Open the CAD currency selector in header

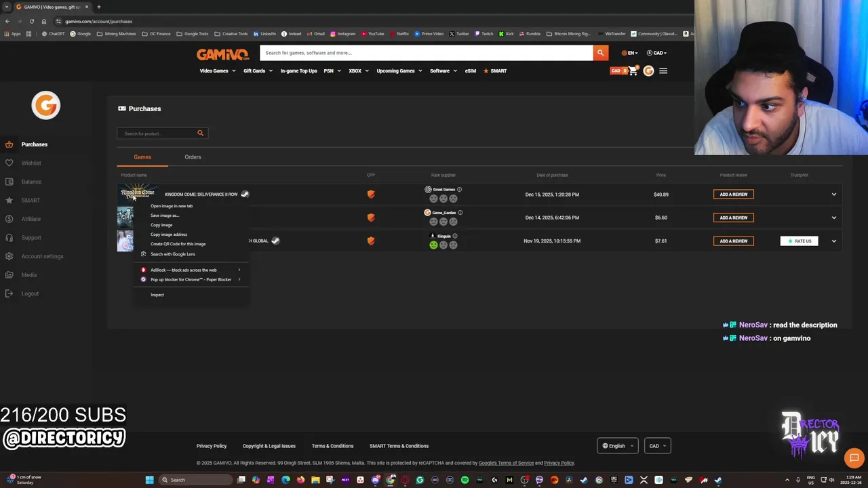(x=656, y=53)
